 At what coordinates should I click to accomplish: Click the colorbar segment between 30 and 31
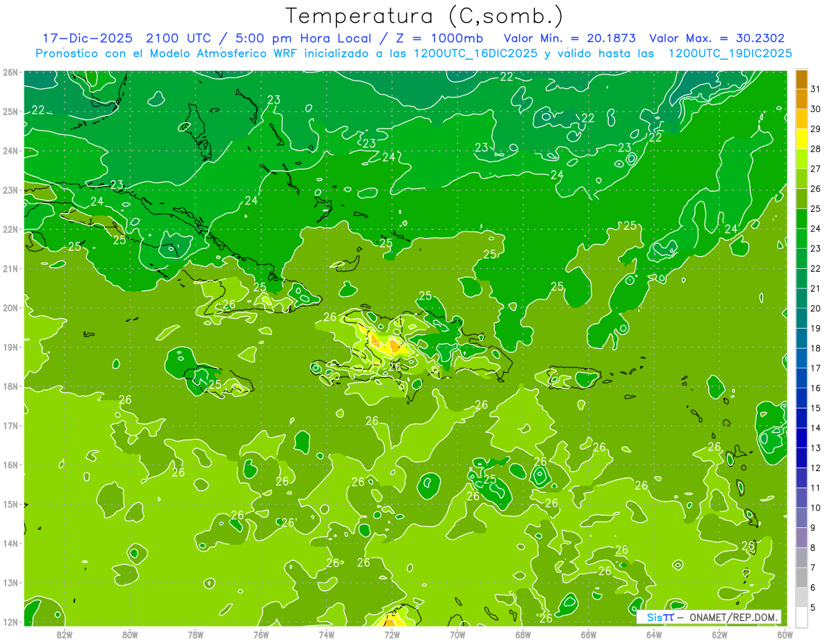pos(801,99)
